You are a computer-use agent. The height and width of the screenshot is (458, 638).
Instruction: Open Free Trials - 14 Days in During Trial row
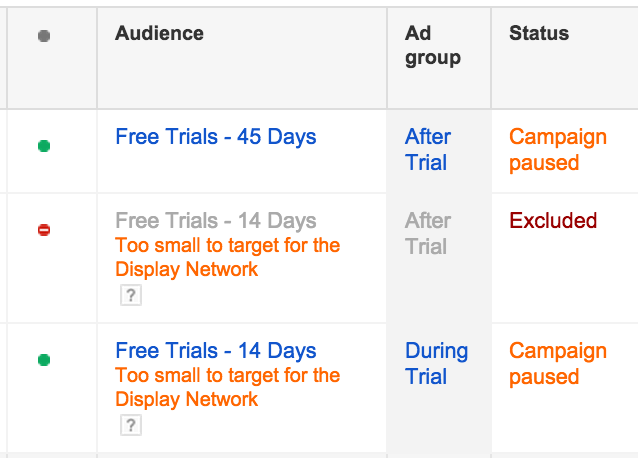(216, 351)
